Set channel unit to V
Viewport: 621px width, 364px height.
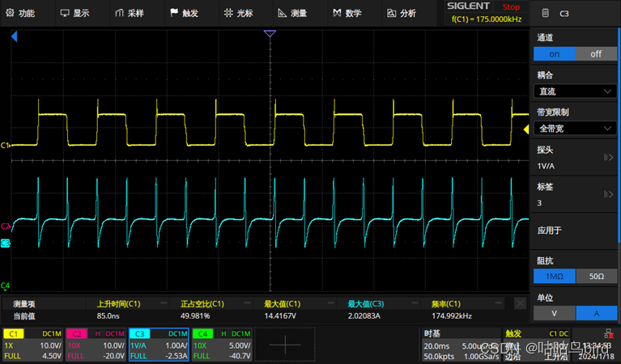[555, 313]
